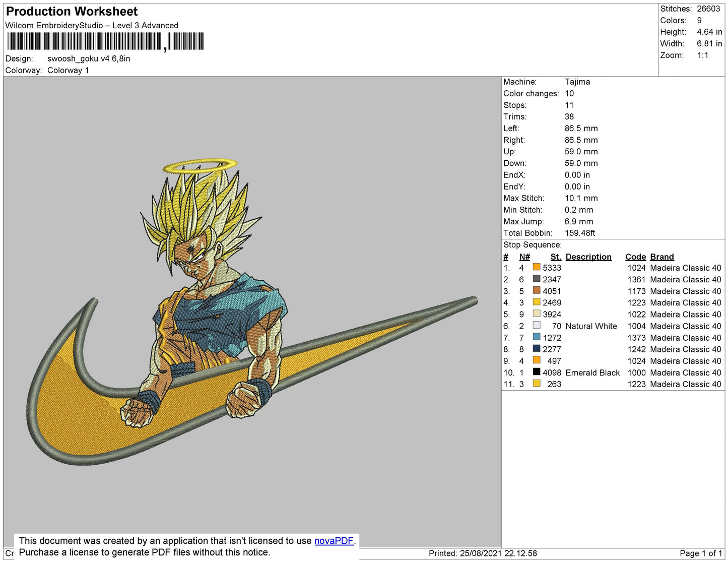
Task: Choose the Natural White color swatch
Action: point(537,326)
